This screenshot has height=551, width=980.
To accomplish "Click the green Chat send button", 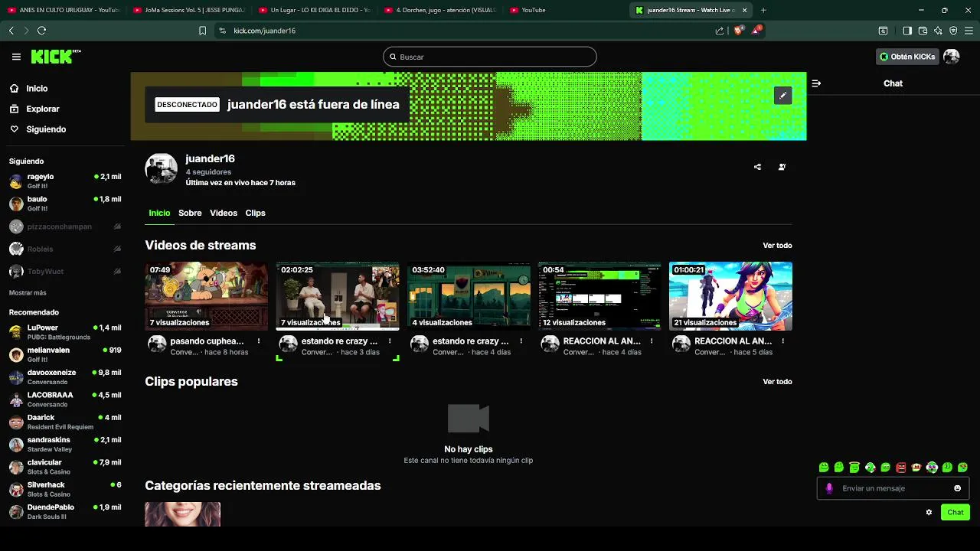I will point(955,512).
